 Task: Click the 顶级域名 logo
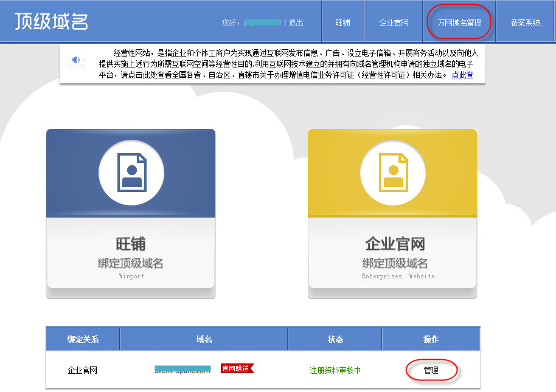click(x=51, y=22)
